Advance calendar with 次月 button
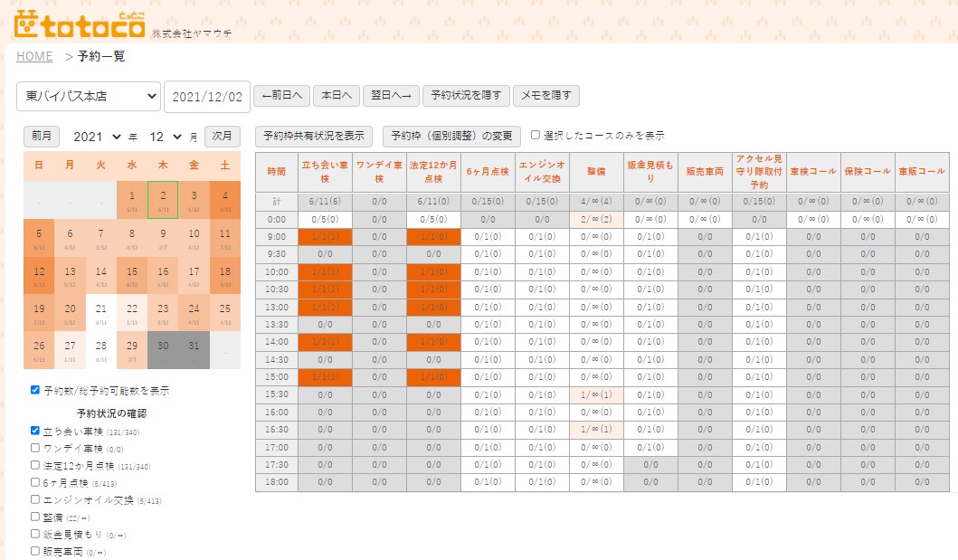This screenshot has height=560, width=958. coord(223,137)
